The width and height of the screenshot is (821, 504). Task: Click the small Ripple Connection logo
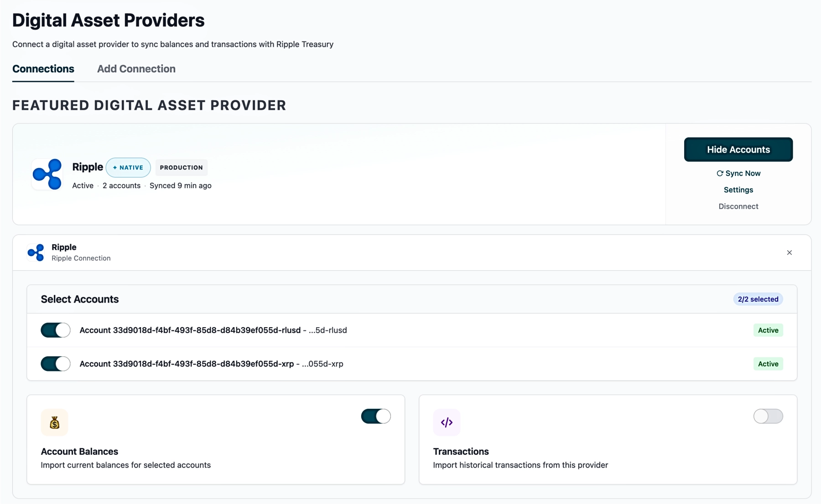coord(36,252)
